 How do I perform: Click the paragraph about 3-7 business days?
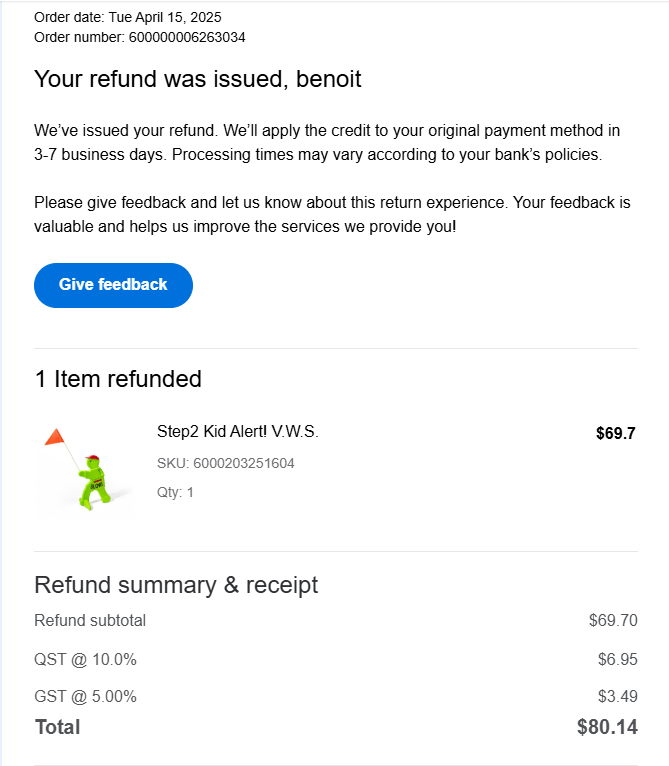[x=327, y=143]
